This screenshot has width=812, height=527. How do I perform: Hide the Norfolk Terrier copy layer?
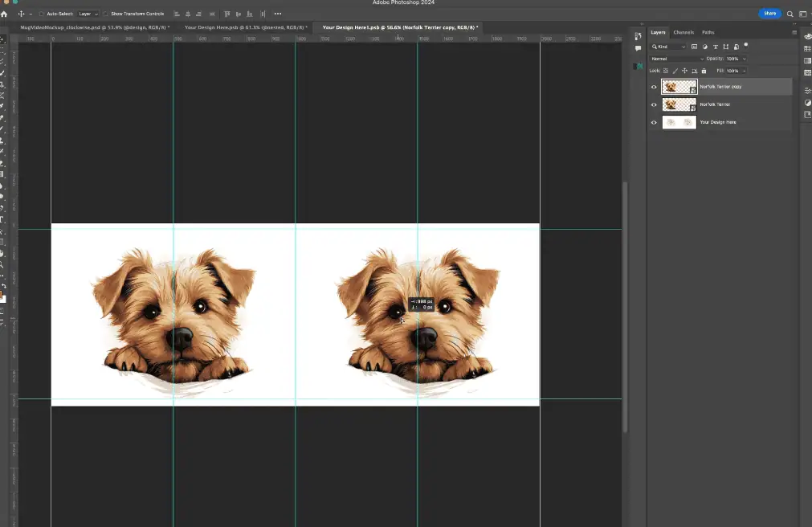(x=654, y=87)
